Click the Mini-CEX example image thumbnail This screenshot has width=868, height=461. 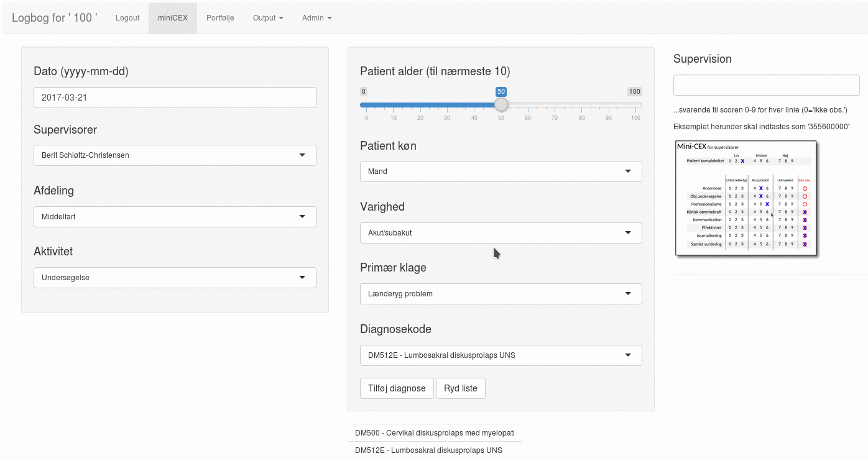746,198
